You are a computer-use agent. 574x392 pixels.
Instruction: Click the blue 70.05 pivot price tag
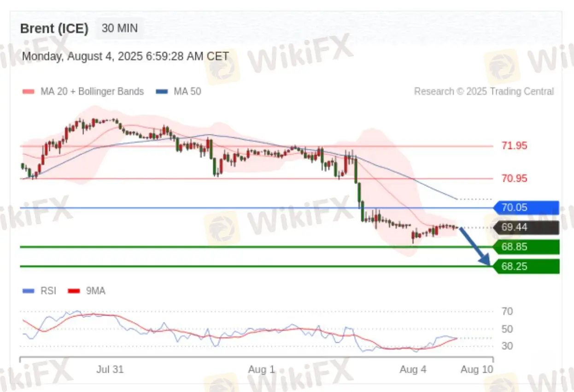(x=526, y=208)
